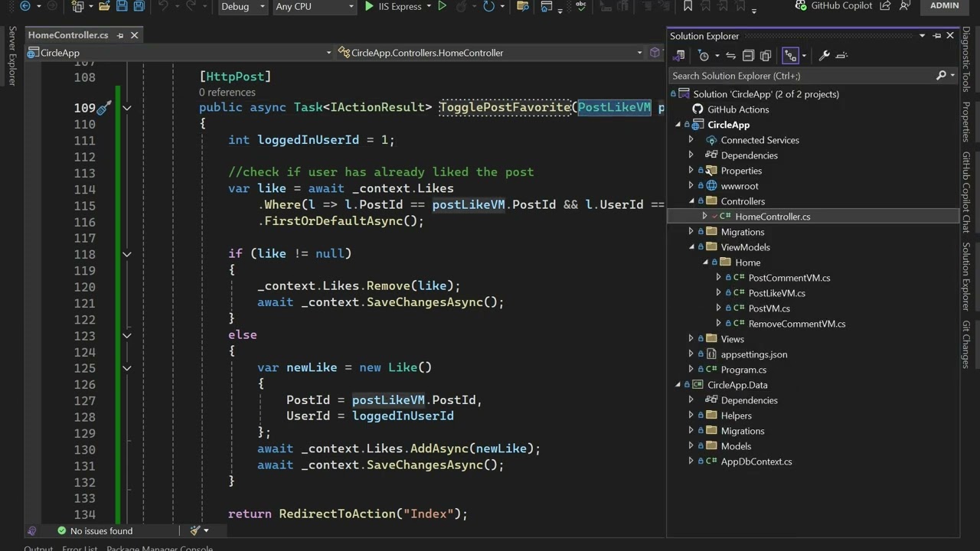
Task: Collapse All in Solution Explorer toolbar
Action: [748, 56]
